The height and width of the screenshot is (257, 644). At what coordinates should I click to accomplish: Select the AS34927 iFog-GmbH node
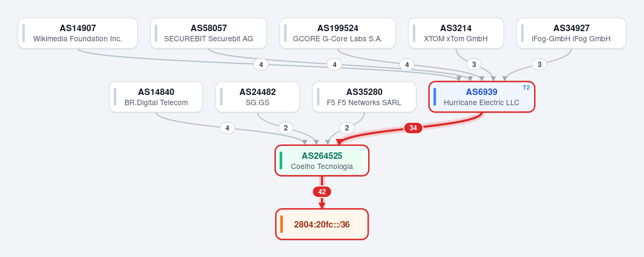point(572,33)
